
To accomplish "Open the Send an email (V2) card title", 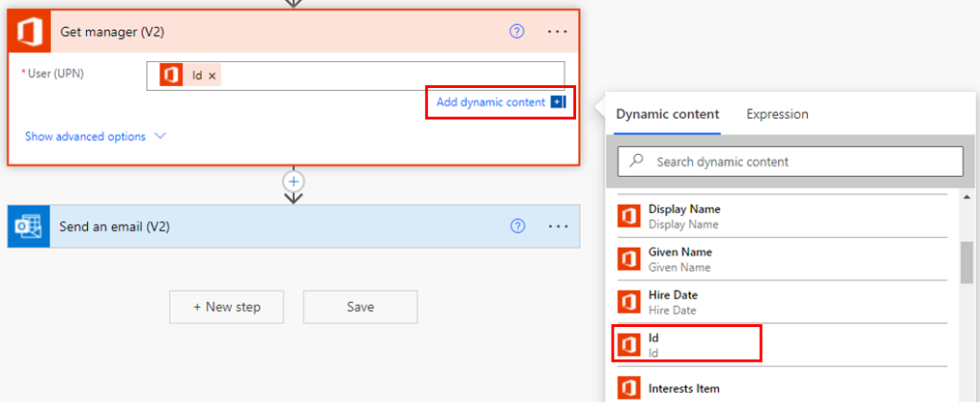I will [x=115, y=227].
